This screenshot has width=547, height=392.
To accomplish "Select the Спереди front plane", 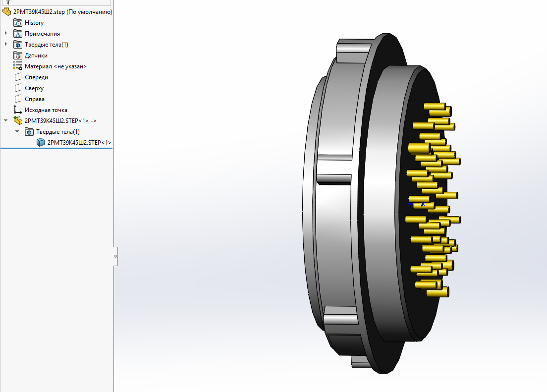I will coord(36,77).
